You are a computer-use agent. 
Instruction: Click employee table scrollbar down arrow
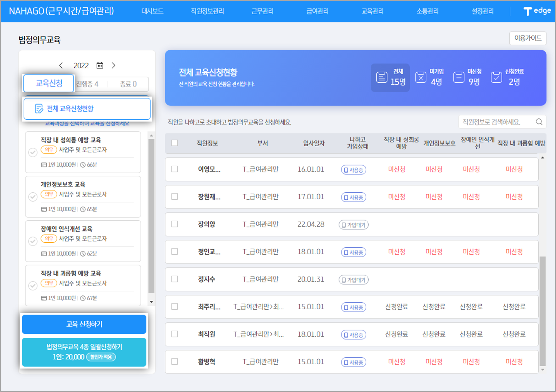(543, 370)
